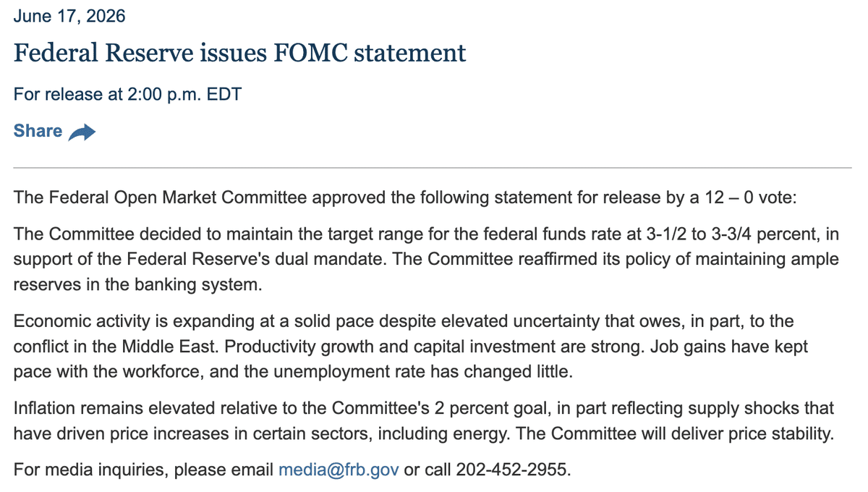
Task: Click the blue Share arrow icon
Action: click(82, 132)
